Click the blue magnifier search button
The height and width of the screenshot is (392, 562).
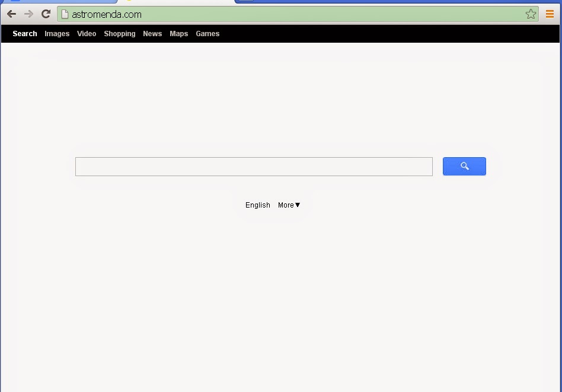pos(464,167)
